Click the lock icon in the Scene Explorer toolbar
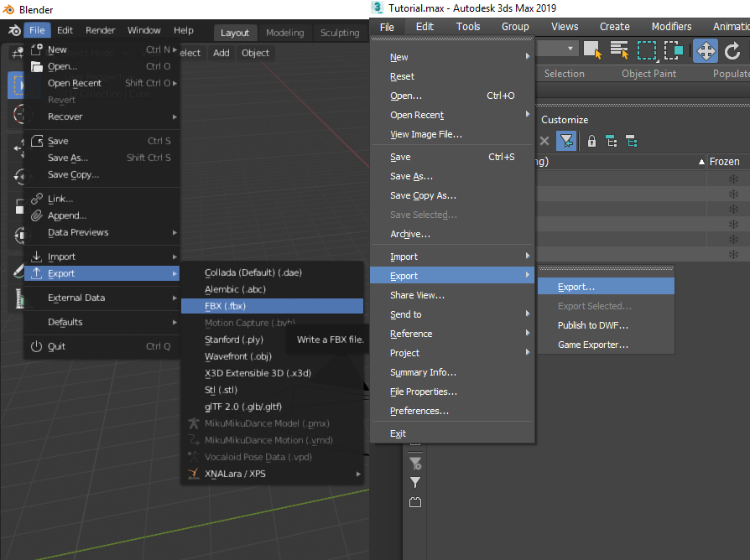Image resolution: width=750 pixels, height=560 pixels. point(591,141)
